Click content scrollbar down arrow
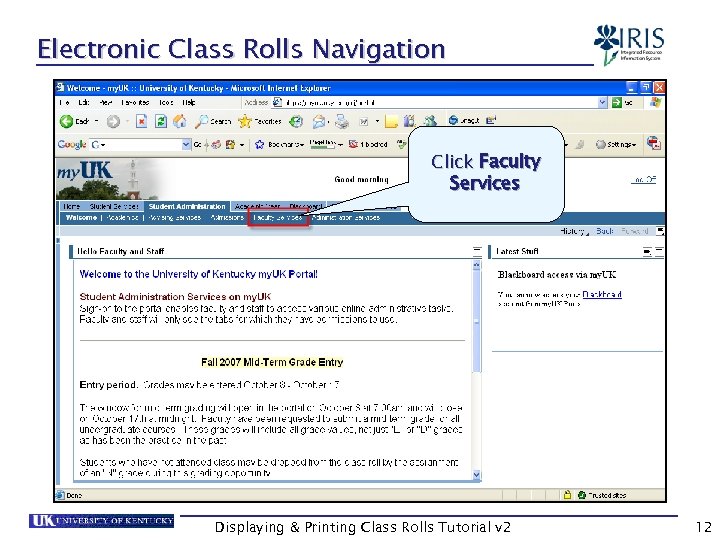This screenshot has height=540, width=720. (x=477, y=475)
